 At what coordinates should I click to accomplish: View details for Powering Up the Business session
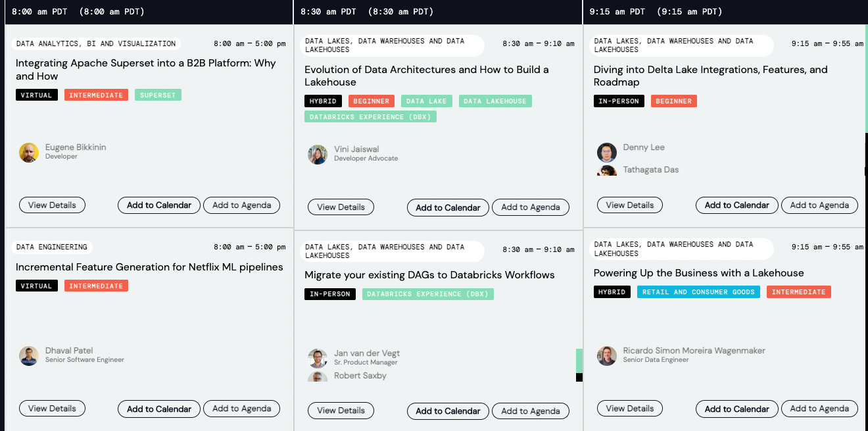click(x=629, y=409)
